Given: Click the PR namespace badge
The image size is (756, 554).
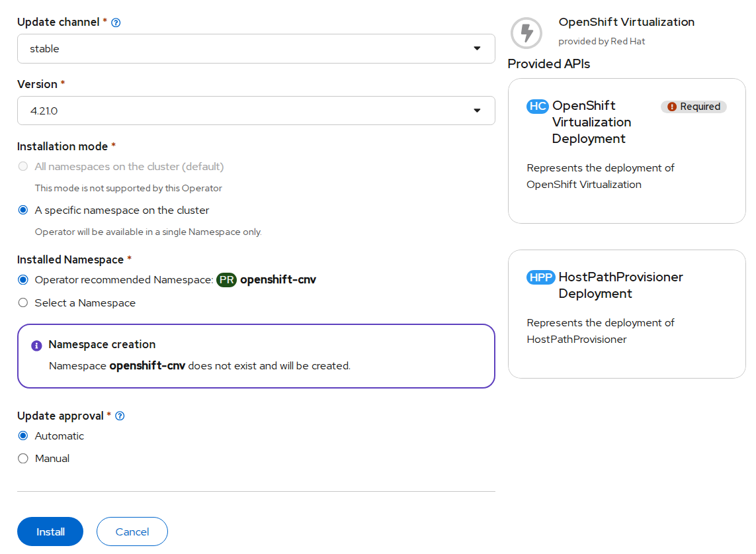Looking at the screenshot, I should coord(226,280).
